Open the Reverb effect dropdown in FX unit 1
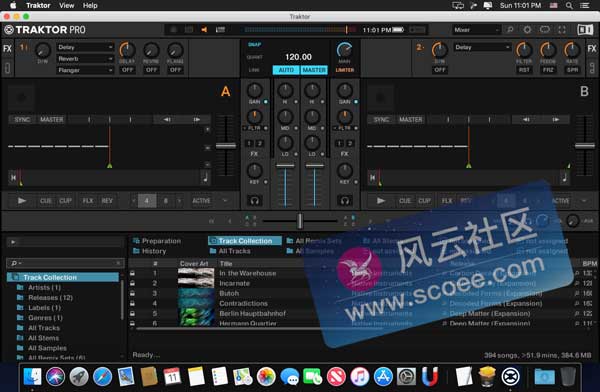This screenshot has height=392, width=600. pyautogui.click(x=85, y=59)
